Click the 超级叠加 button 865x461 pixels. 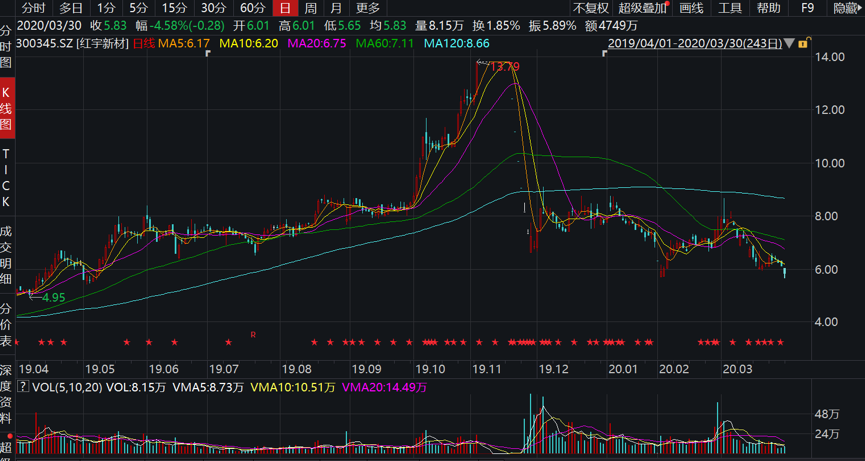click(x=643, y=8)
